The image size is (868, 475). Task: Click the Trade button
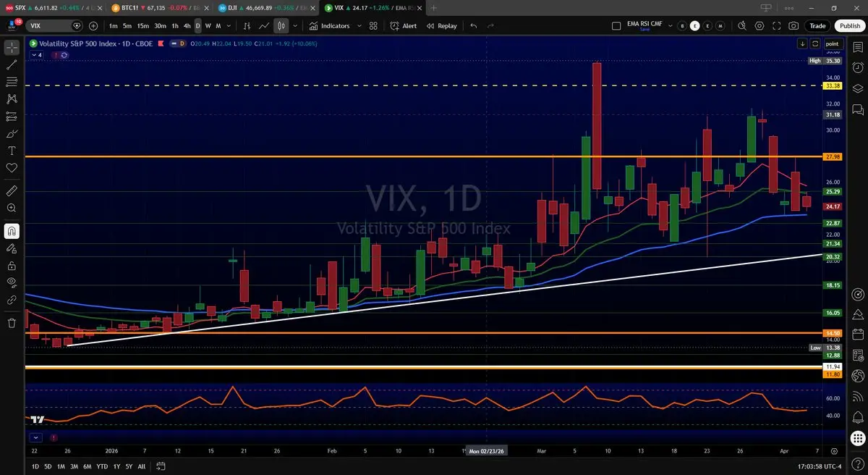point(817,25)
